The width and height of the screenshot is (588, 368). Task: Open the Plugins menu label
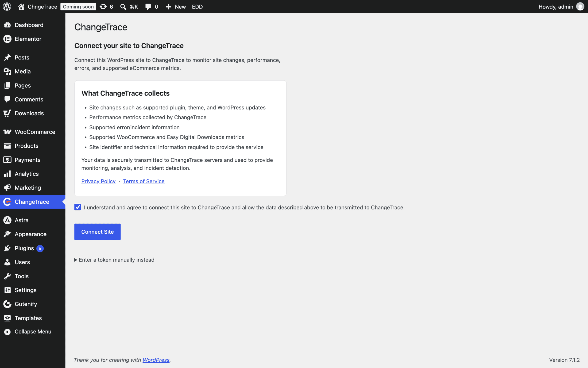[24, 248]
